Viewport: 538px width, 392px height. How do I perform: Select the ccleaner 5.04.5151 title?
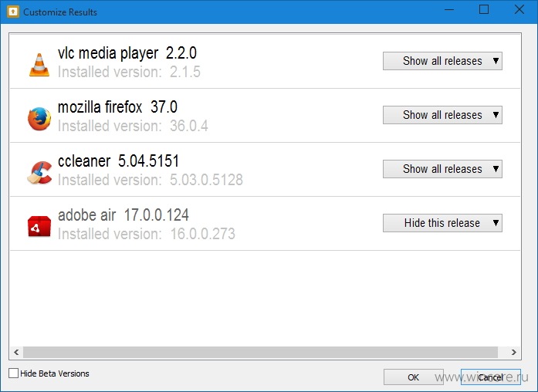tap(118, 161)
